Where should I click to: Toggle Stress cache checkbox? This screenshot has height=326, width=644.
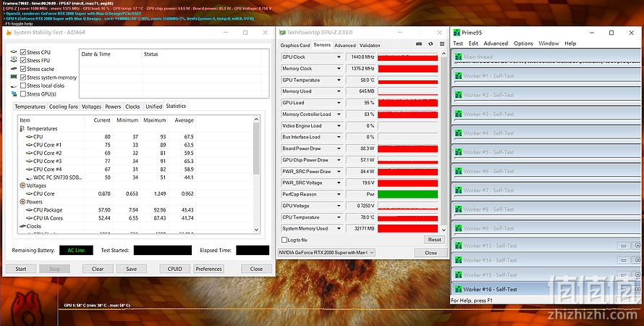[x=23, y=69]
